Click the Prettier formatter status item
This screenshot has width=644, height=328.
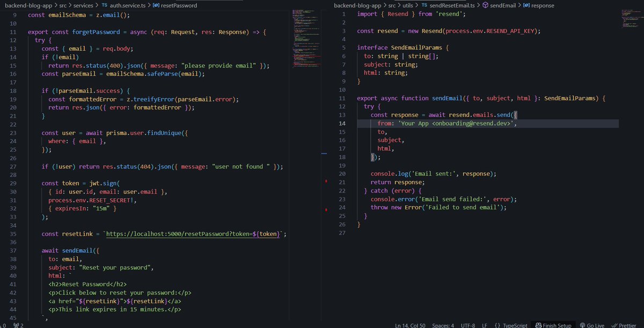[624, 325]
